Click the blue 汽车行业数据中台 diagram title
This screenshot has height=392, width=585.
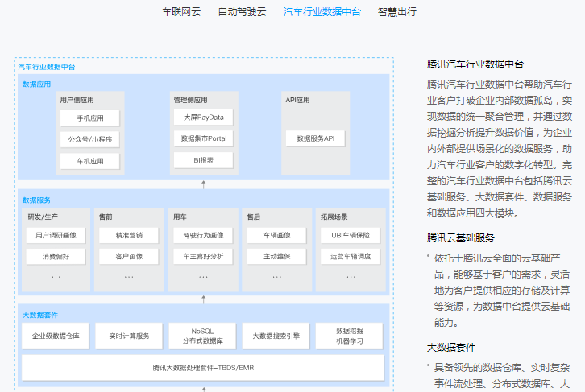click(x=47, y=67)
